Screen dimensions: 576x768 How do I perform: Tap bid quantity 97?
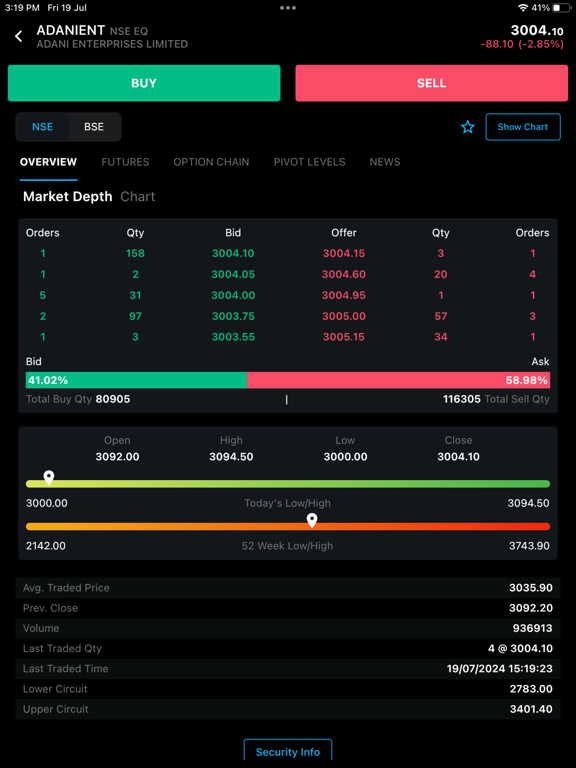pyautogui.click(x=135, y=316)
